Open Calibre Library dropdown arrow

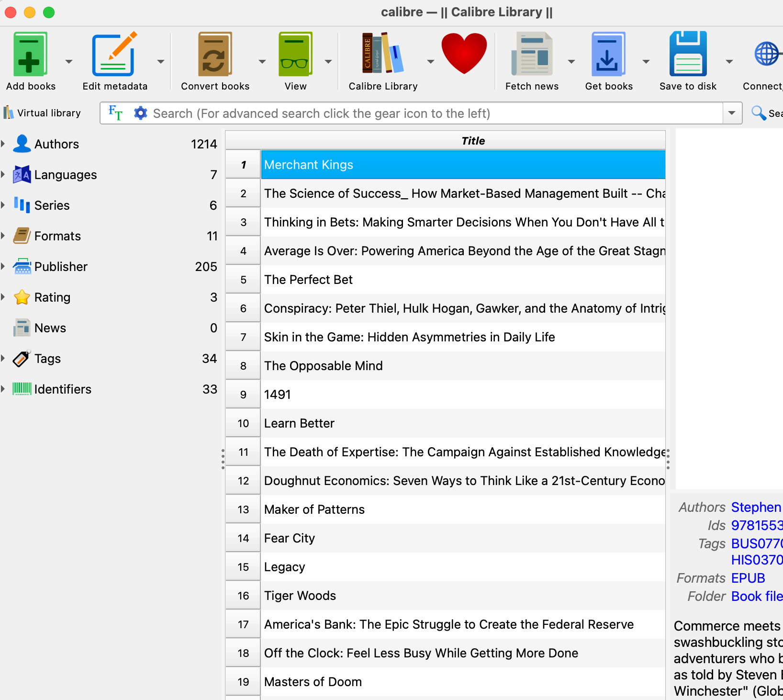431,61
